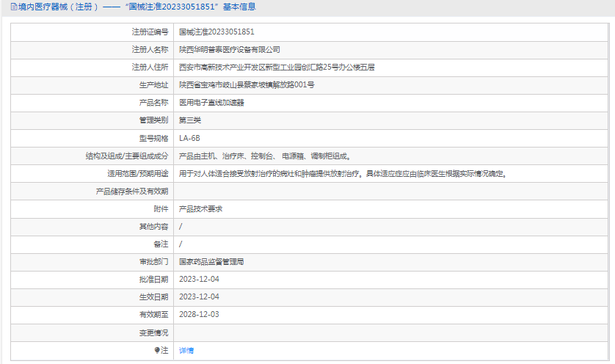Select approval date 2023-12-04 in 批准日期 row
Screen dimensions: 615x364
point(199,280)
